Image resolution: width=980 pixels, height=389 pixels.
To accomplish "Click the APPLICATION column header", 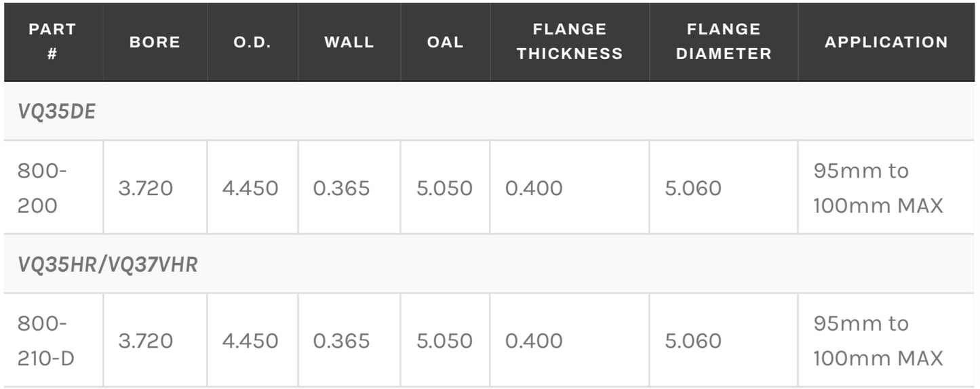I will pyautogui.click(x=886, y=42).
